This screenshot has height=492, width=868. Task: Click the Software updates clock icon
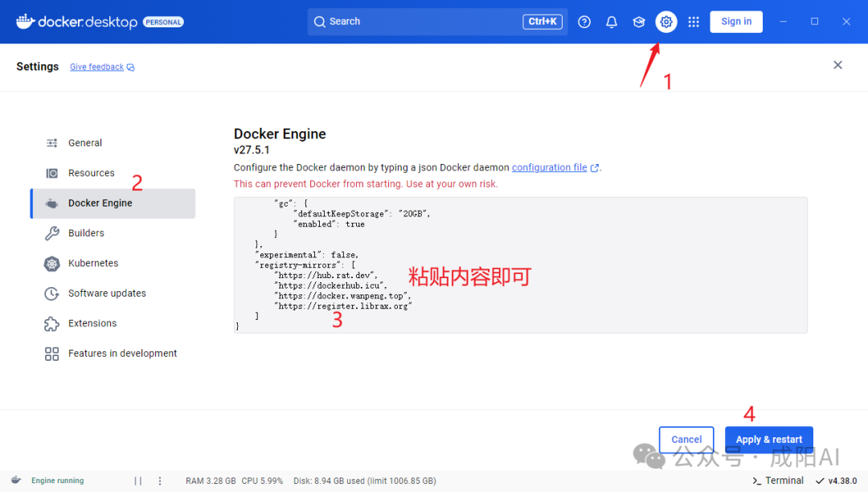(52, 293)
